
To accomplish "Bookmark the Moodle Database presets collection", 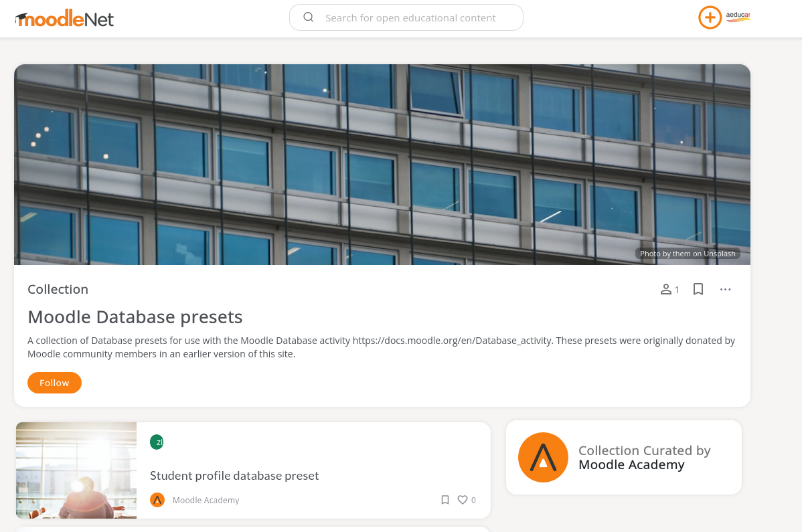I will pyautogui.click(x=698, y=289).
